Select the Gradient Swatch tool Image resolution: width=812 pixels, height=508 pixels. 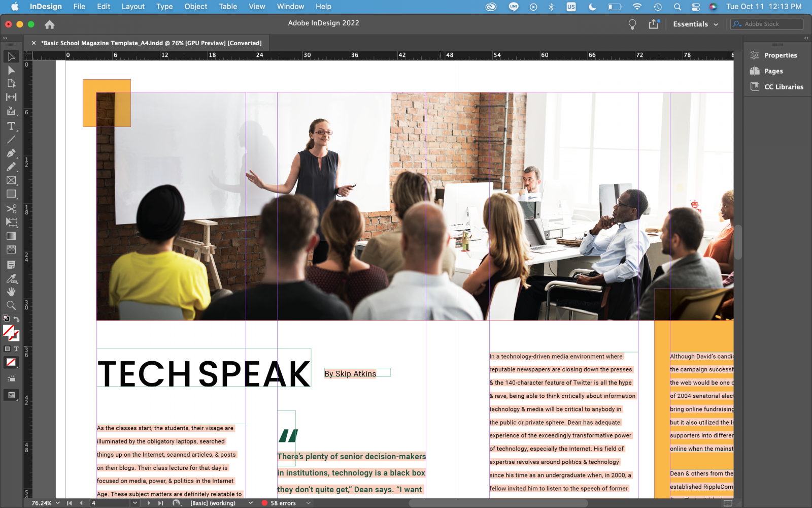[x=11, y=236]
